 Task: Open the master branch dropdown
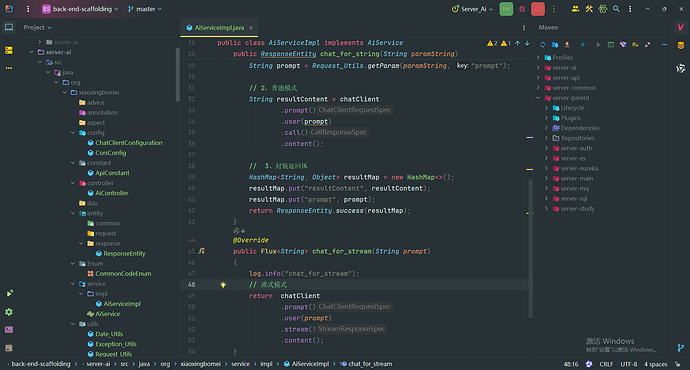point(145,9)
